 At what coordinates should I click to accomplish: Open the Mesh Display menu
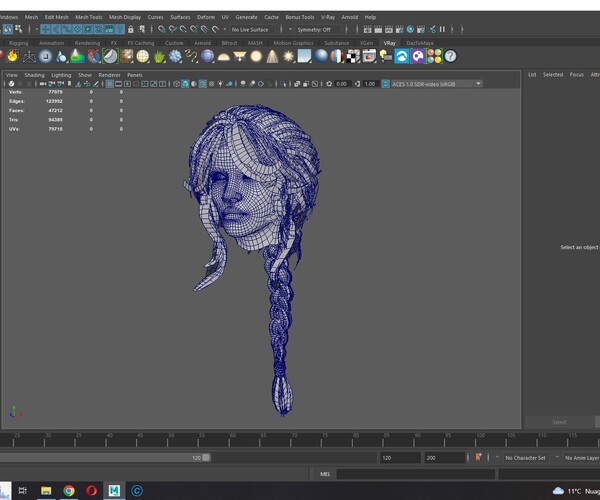tap(125, 17)
